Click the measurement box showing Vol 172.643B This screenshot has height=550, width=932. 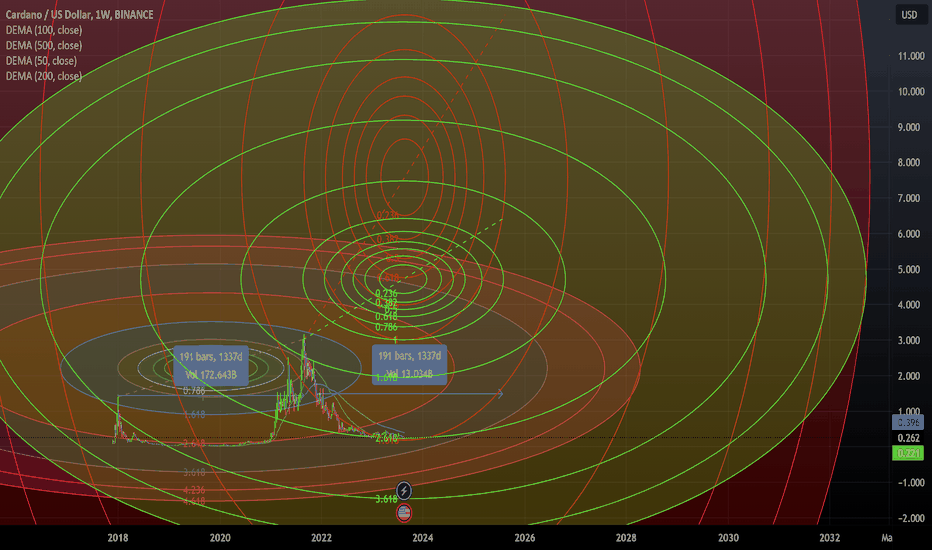click(211, 366)
